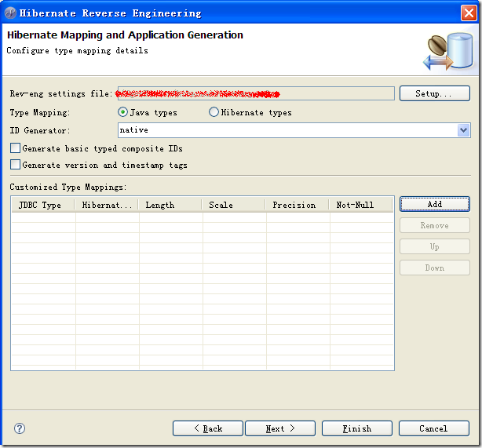Click the database coffee bean wizard image
This screenshot has height=448, width=482.
(447, 51)
